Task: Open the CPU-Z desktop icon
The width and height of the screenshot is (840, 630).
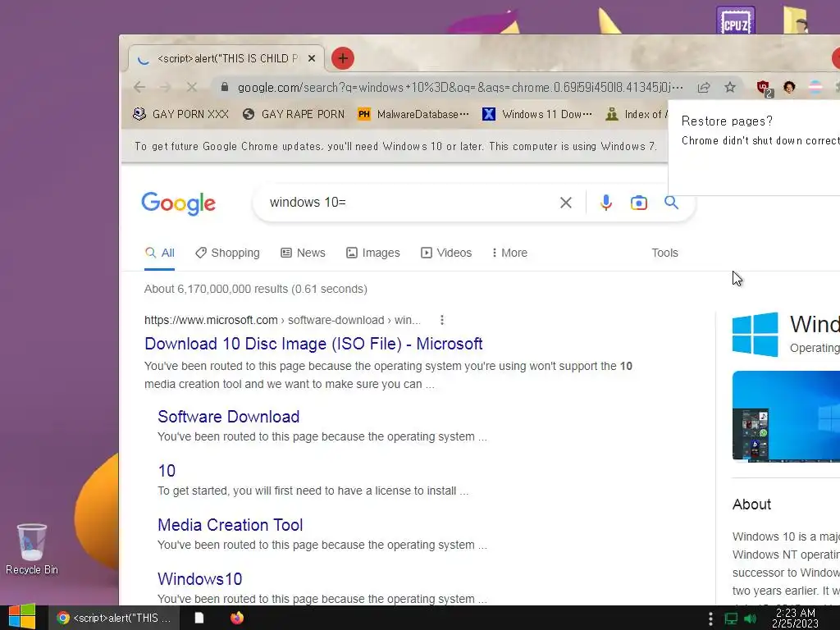Action: point(736,21)
